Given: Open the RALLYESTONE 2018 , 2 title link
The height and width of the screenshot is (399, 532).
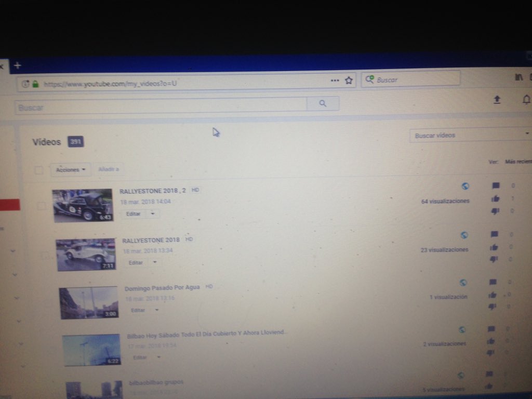Looking at the screenshot, I should point(153,191).
